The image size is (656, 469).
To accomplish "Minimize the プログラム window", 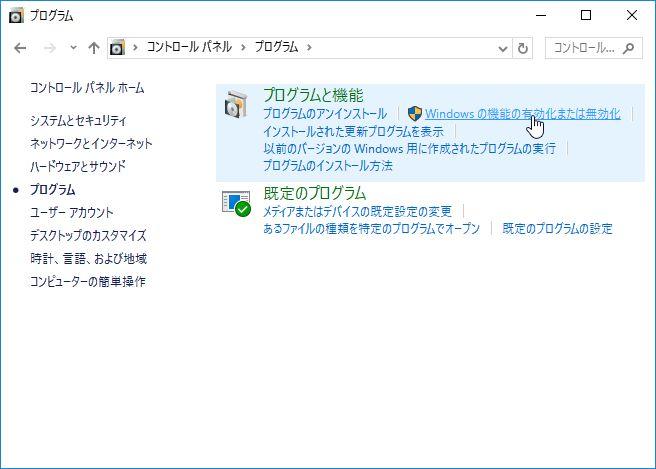I will (x=541, y=15).
